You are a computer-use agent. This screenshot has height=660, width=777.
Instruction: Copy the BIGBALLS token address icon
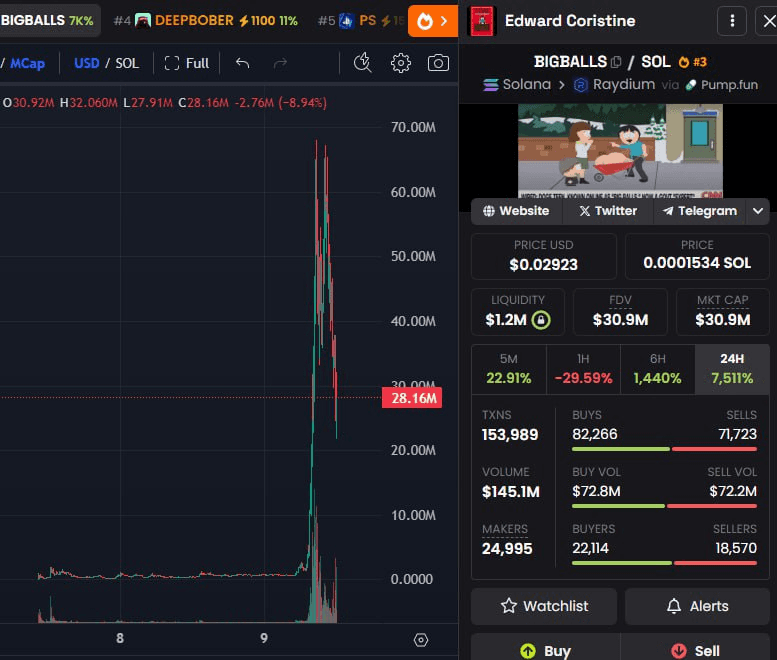pos(616,62)
